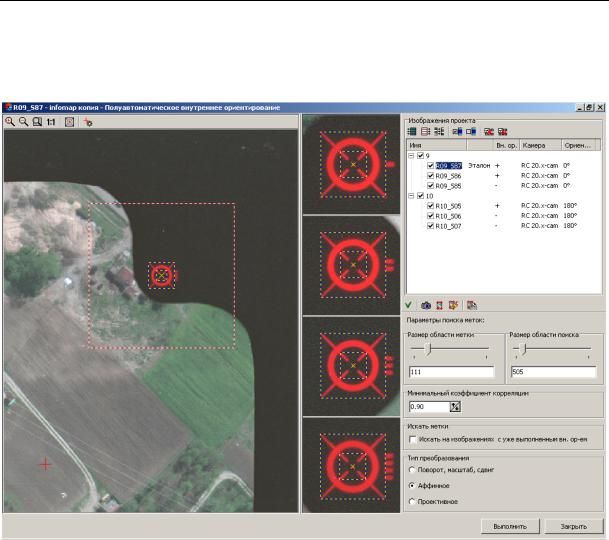Click the '180°' orientation of R10_505
The image size is (609, 540).
click(570, 206)
